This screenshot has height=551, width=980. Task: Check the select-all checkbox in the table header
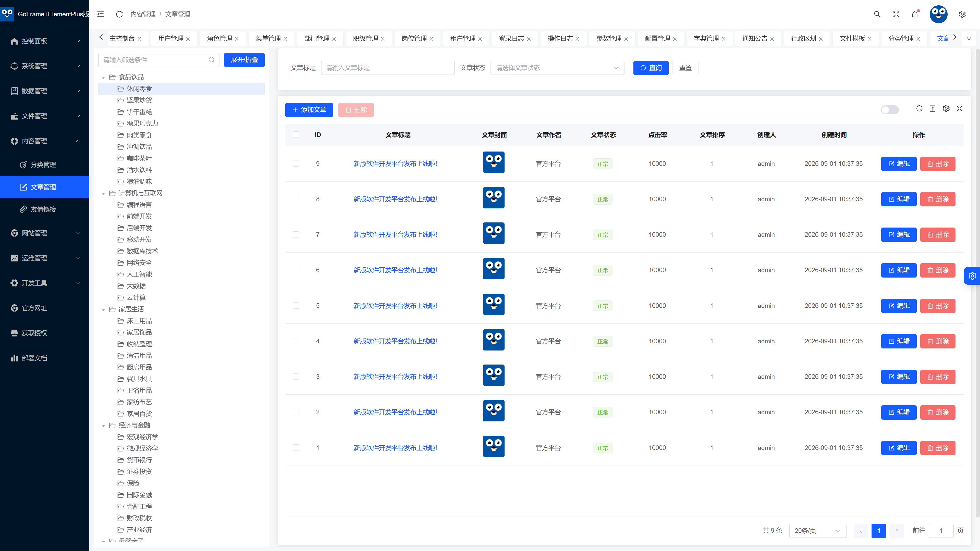[296, 135]
